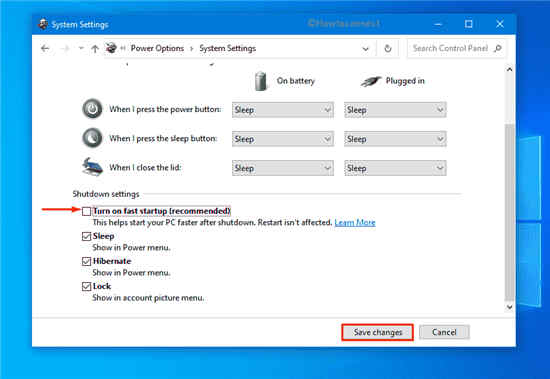Refresh the System Settings page
This screenshot has height=379, width=550.
[x=388, y=48]
